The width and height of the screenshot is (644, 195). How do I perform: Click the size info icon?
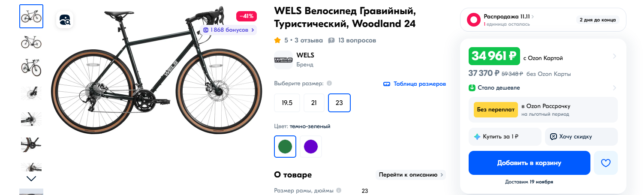pyautogui.click(x=329, y=84)
